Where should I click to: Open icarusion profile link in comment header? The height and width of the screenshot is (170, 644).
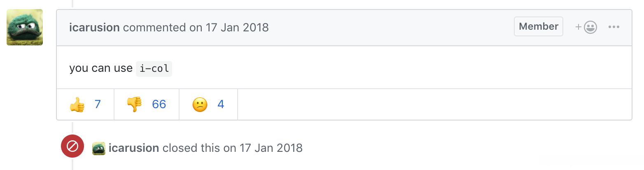(94, 28)
